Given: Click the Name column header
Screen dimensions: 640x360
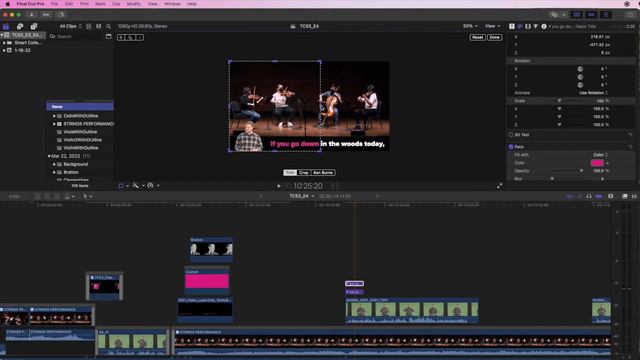Looking at the screenshot, I should [80, 107].
